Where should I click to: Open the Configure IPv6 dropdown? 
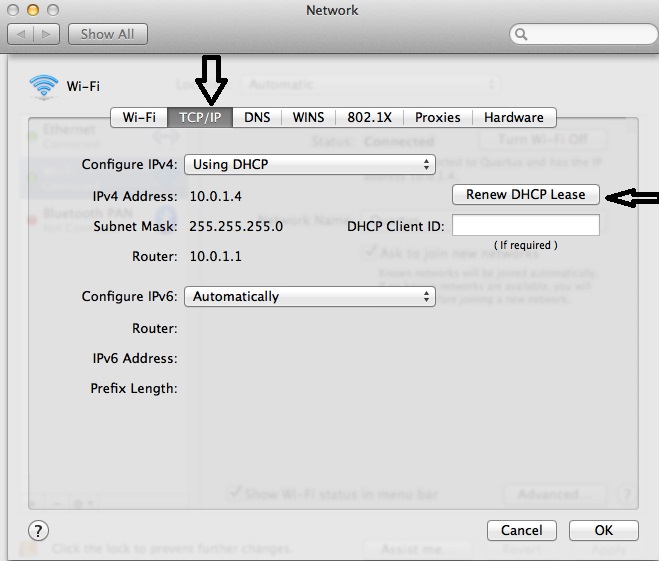tap(310, 297)
